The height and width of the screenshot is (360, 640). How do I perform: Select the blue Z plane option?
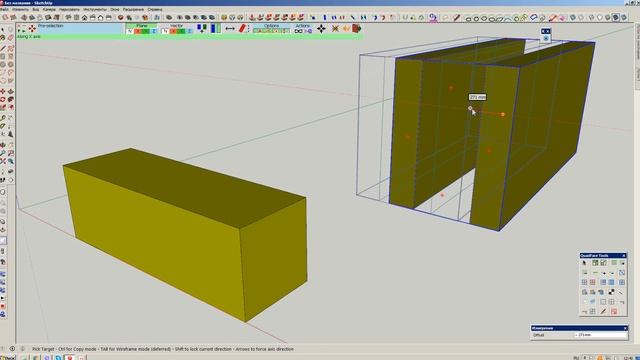click(153, 31)
